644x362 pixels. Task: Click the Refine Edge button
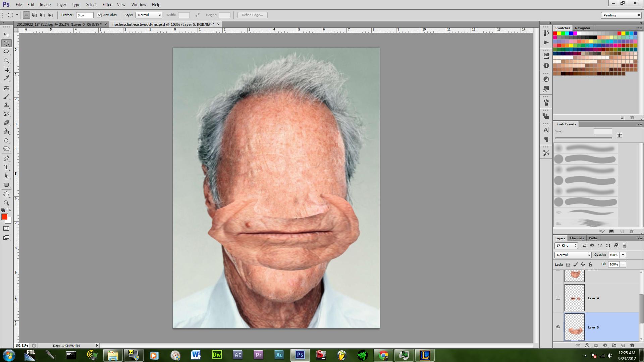tap(252, 15)
